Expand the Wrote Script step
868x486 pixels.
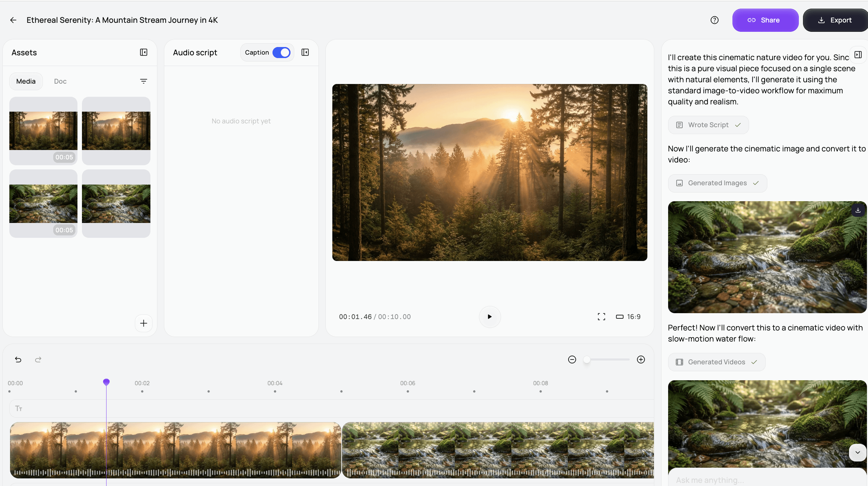click(x=708, y=125)
